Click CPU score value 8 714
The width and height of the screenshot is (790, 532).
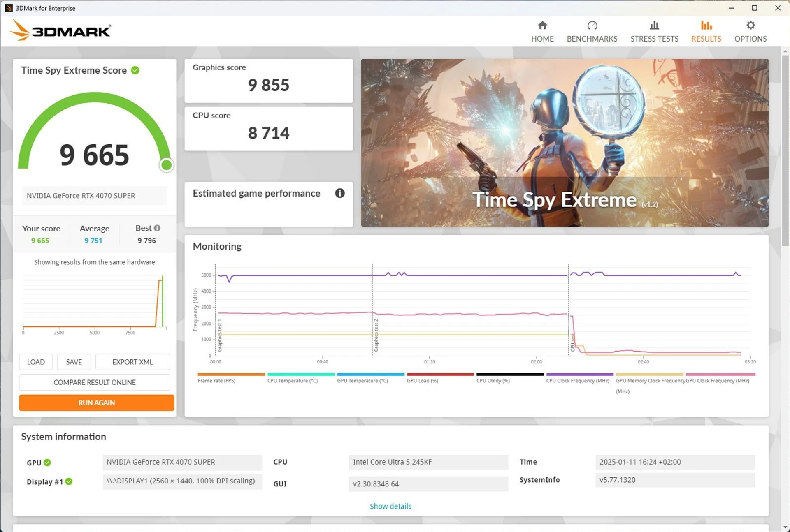pyautogui.click(x=269, y=133)
